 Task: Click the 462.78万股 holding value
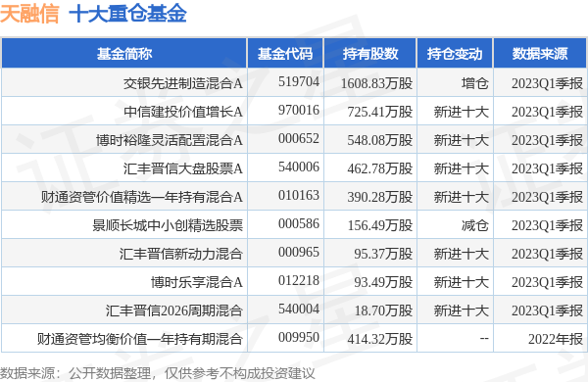click(x=380, y=168)
